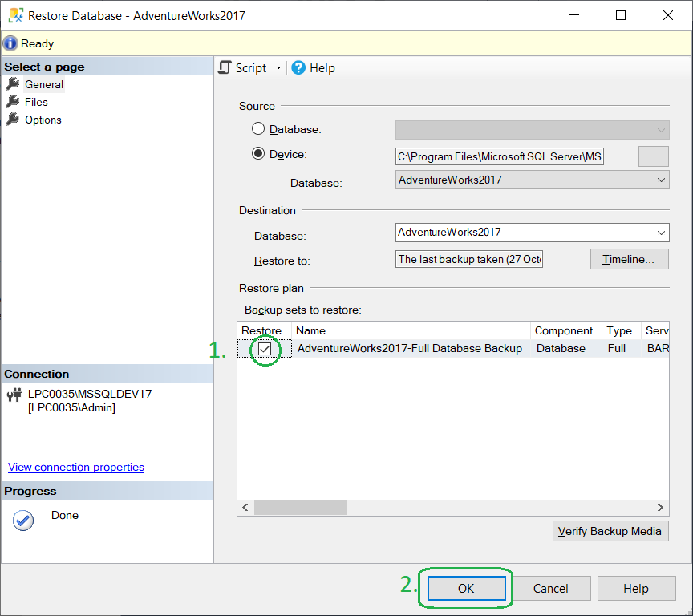
Task: Click the Options page wrench icon
Action: [13, 120]
